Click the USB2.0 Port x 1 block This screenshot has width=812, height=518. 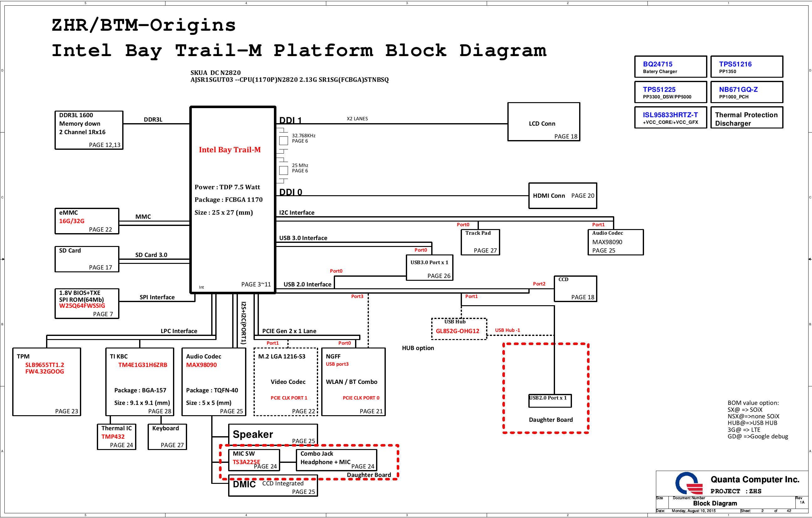(550, 400)
